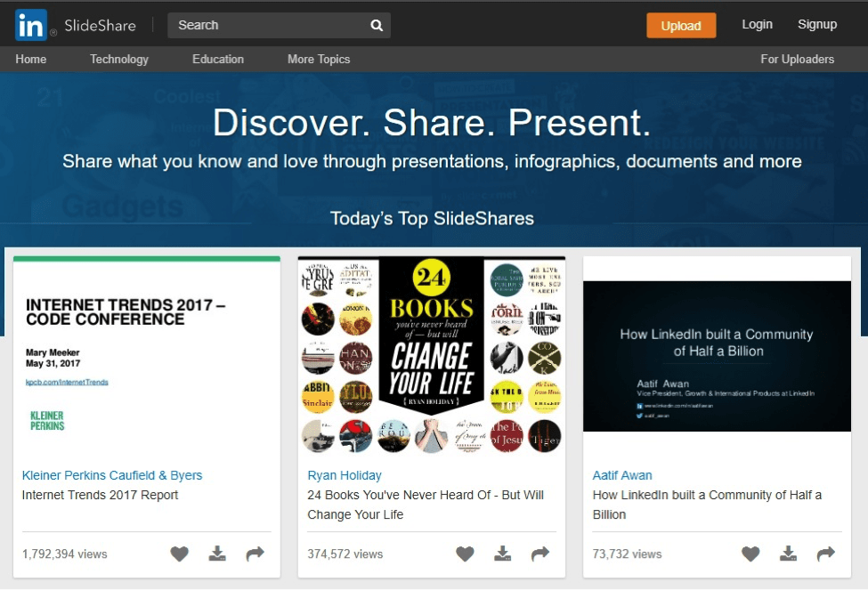Viewport: 868px width, 590px height.
Task: Click the Upload button
Action: tap(681, 26)
